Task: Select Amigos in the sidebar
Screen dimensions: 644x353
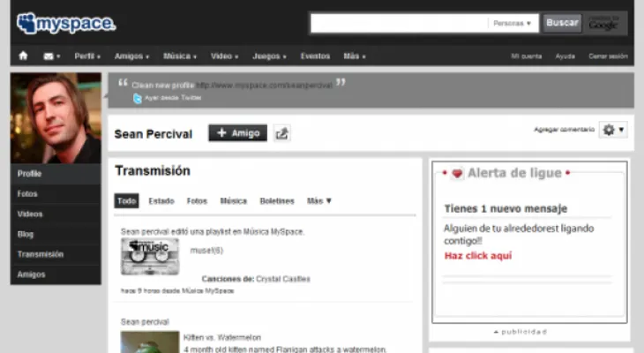Action: click(x=56, y=274)
